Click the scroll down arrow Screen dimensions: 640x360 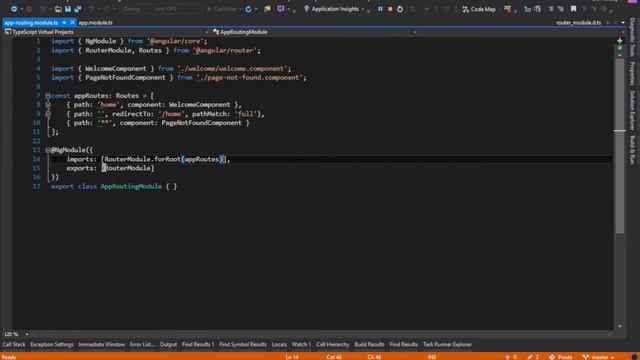click(620, 326)
